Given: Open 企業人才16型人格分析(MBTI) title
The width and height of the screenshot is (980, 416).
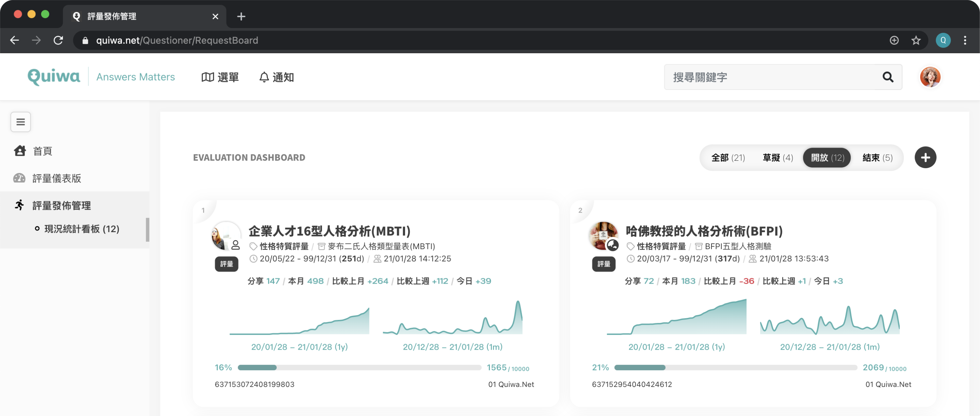Looking at the screenshot, I should coord(329,231).
